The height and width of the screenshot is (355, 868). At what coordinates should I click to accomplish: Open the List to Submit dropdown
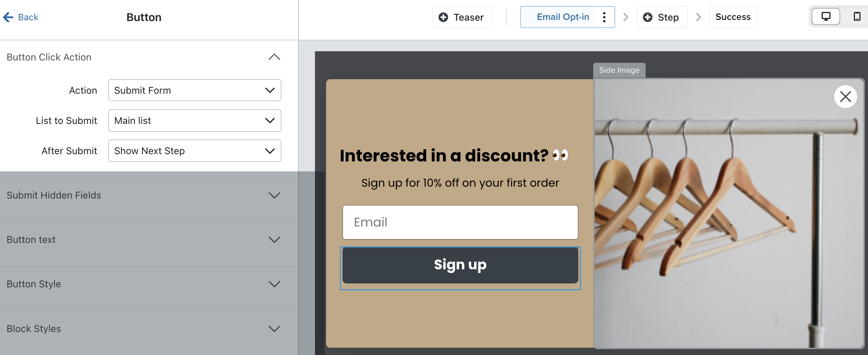[194, 121]
